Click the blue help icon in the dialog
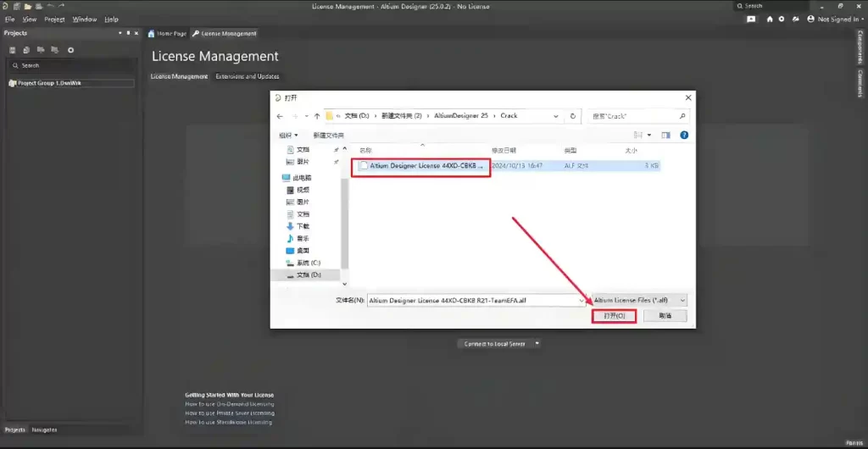This screenshot has width=868, height=449. pyautogui.click(x=684, y=135)
